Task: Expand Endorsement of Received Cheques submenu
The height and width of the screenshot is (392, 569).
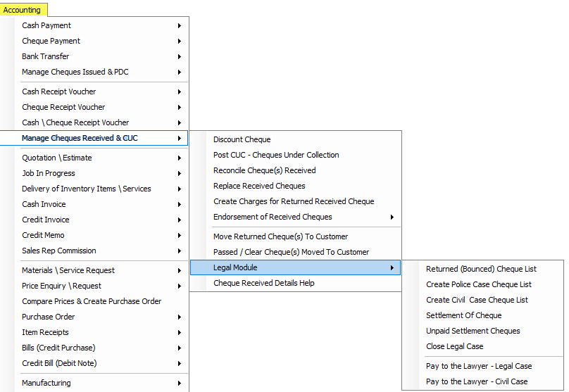Action: 295,217
